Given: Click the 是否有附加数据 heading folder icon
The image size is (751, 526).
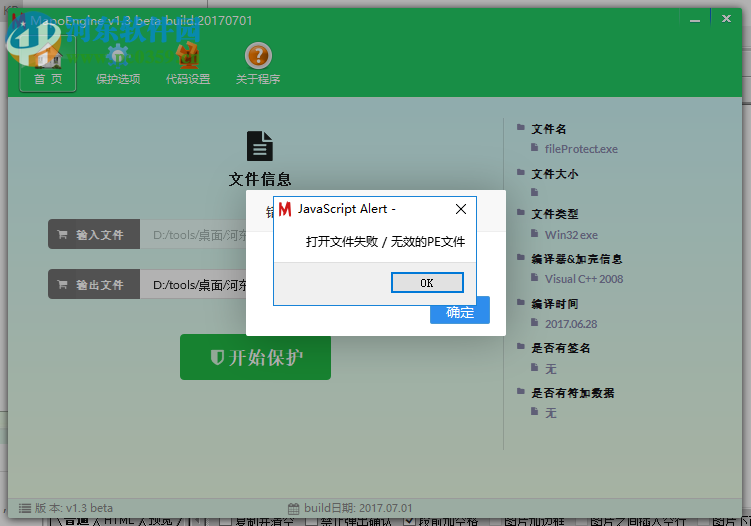Looking at the screenshot, I should click(x=521, y=392).
